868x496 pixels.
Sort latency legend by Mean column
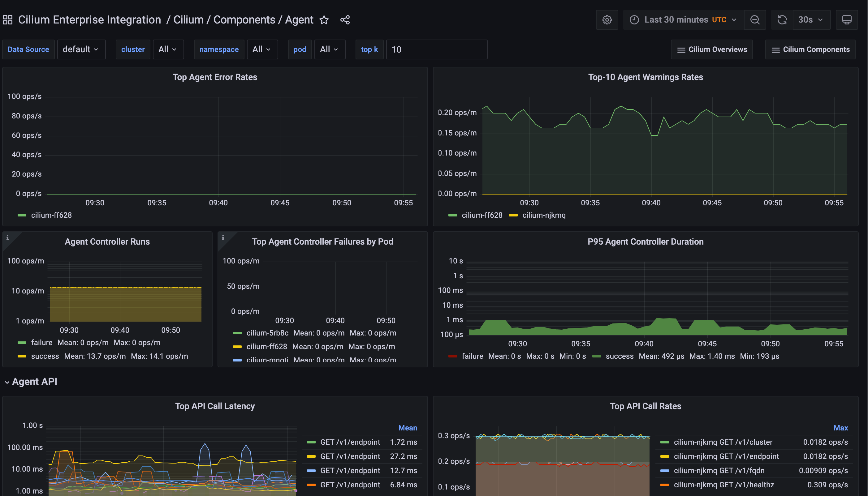click(x=407, y=428)
